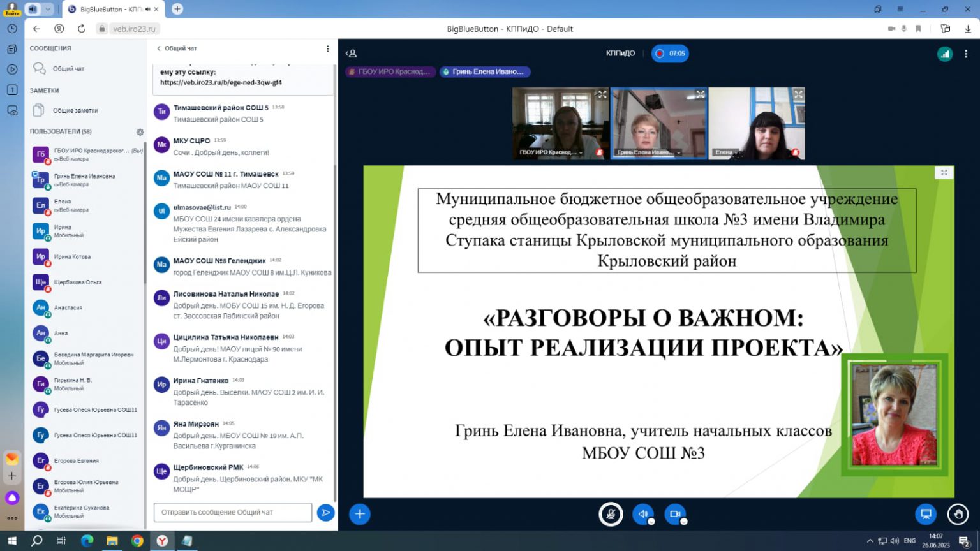Unmute the microphone
The width and height of the screenshot is (980, 551).
pyautogui.click(x=611, y=514)
